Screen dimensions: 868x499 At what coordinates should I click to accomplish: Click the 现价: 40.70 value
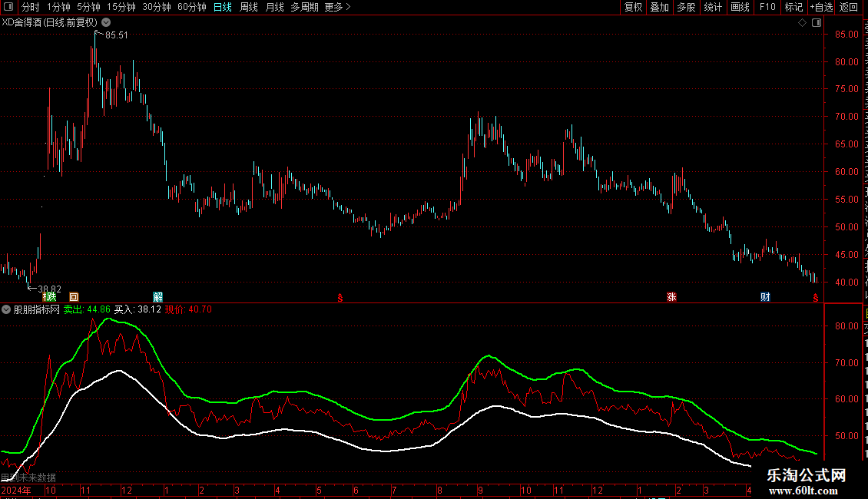[x=188, y=309]
